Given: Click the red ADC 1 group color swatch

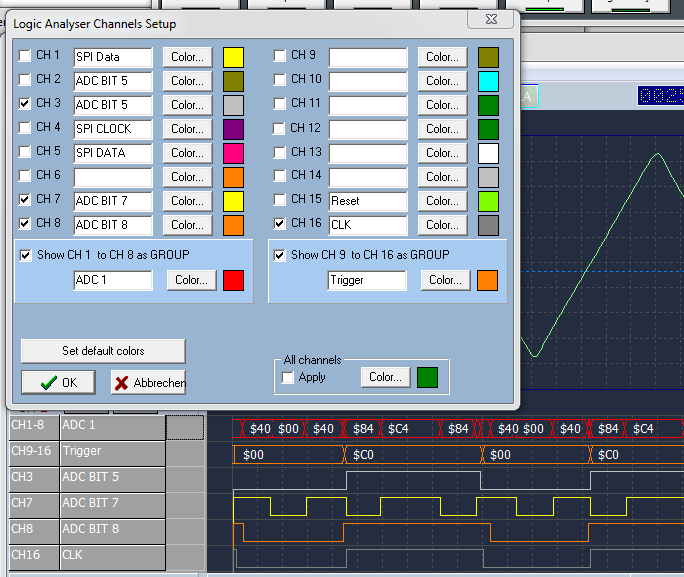Looking at the screenshot, I should (x=233, y=280).
